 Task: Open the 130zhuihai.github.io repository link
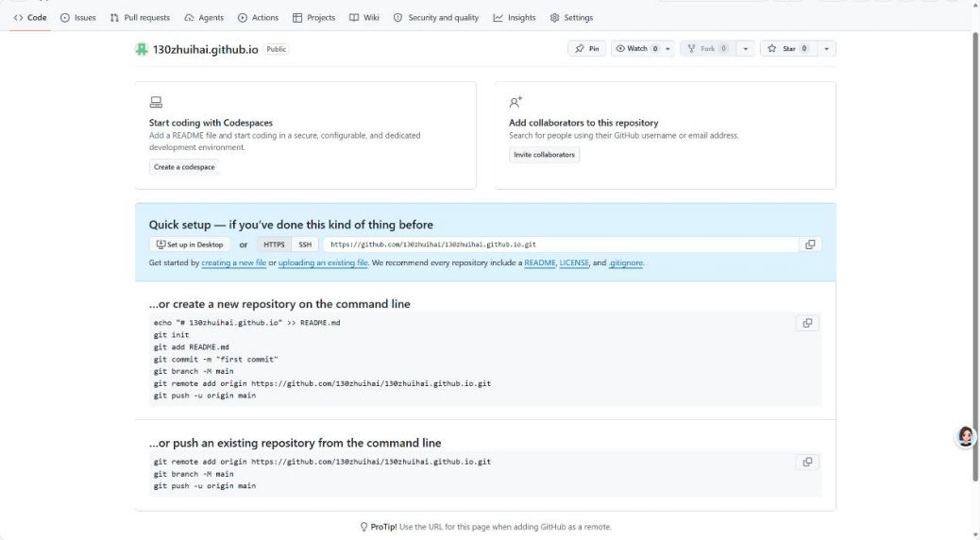point(206,49)
